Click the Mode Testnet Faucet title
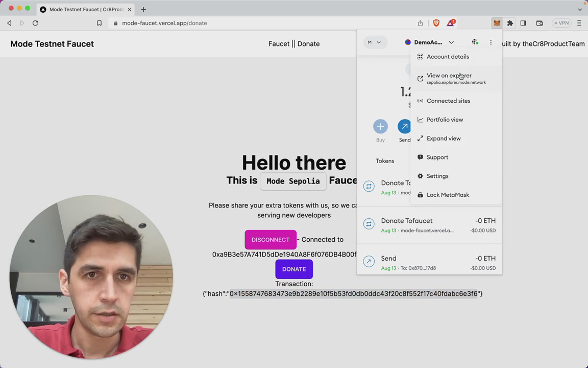 coord(52,44)
